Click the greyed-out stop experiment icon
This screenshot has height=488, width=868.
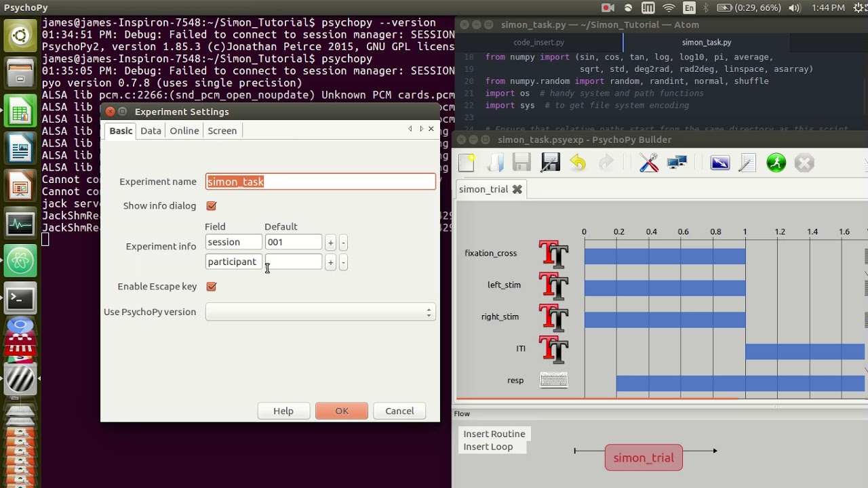click(x=804, y=163)
